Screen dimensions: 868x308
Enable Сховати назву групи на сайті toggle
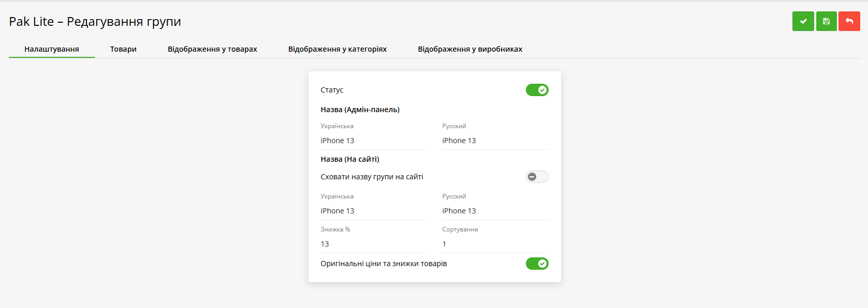point(537,176)
